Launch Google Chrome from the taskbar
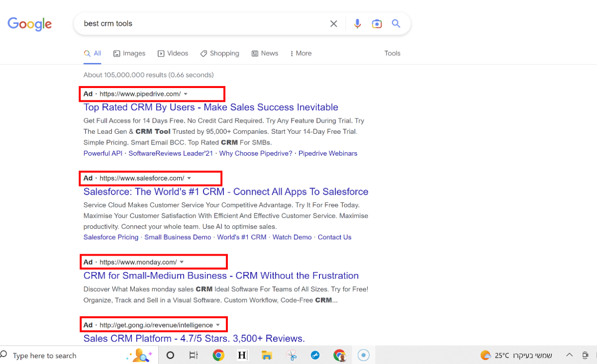 click(218, 355)
